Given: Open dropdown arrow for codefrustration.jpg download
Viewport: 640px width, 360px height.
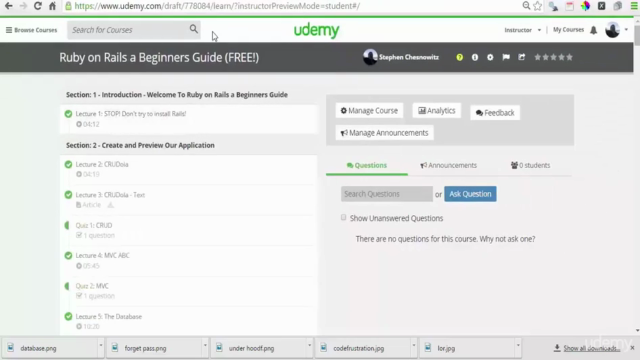Looking at the screenshot, I should [x=413, y=346].
